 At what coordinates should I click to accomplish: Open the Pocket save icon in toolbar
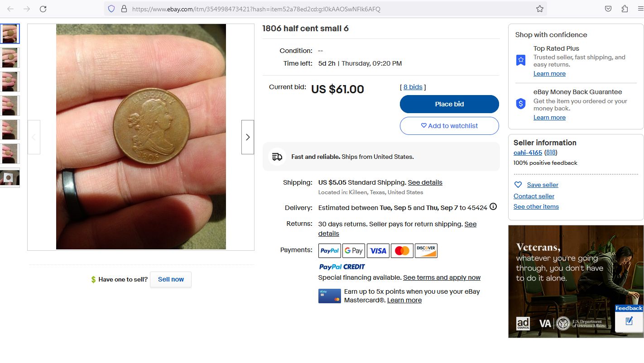608,9
